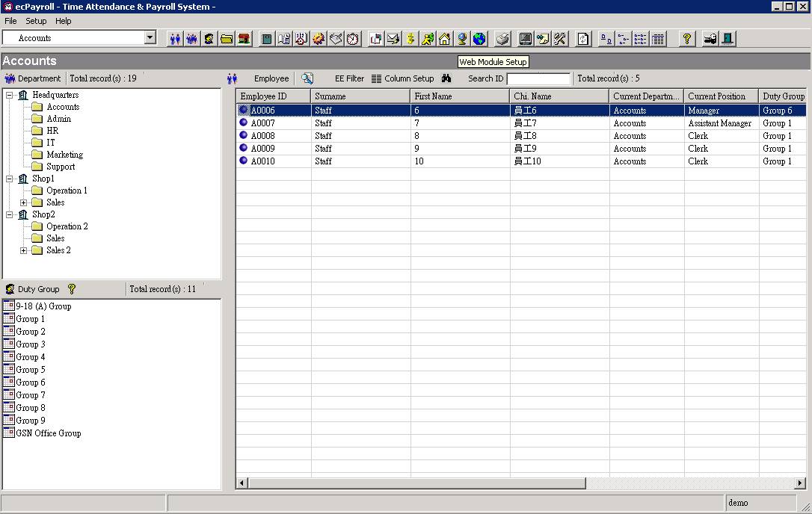The image size is (812, 514).
Task: Click the running person toolbar icon
Action: (x=428, y=39)
